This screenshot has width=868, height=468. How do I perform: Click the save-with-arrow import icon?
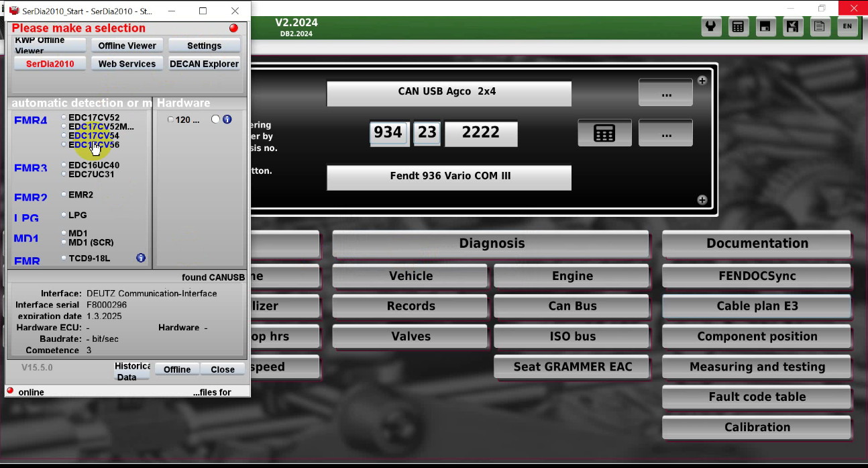click(792, 27)
